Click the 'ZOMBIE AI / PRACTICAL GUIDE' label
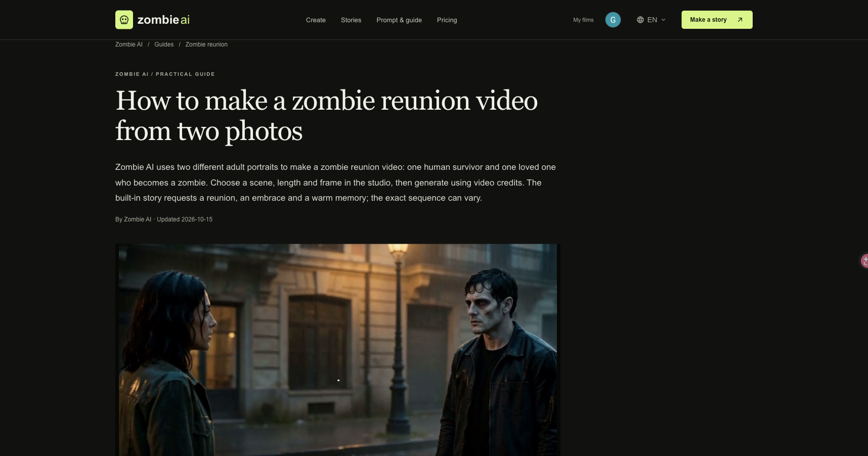 (x=165, y=74)
